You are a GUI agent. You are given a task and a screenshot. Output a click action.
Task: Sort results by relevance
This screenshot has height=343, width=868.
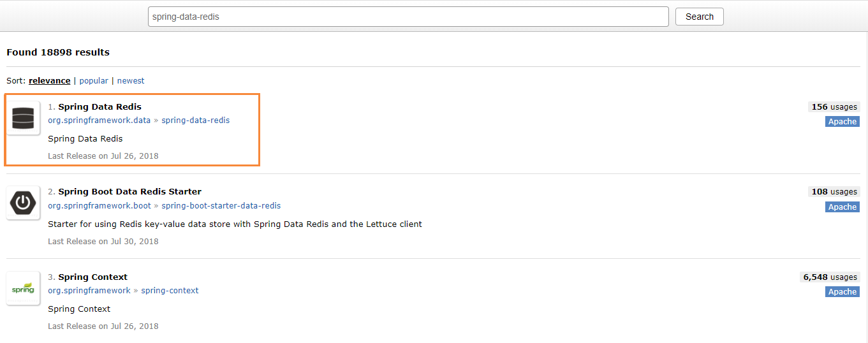point(50,81)
